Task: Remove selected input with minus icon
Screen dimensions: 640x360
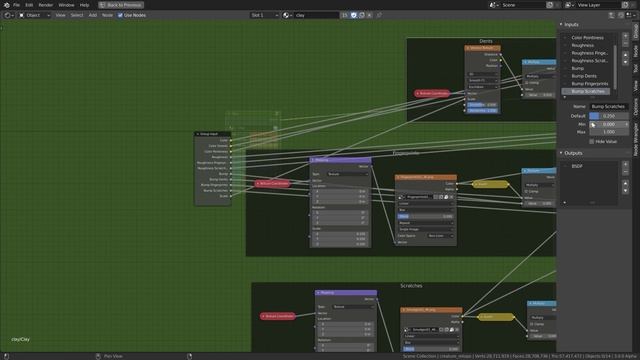Action: [625, 43]
